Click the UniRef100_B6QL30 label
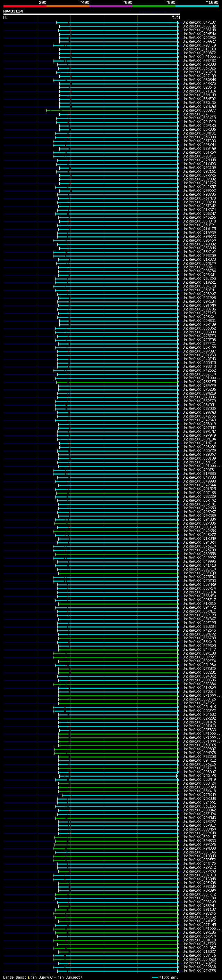 click(x=199, y=103)
